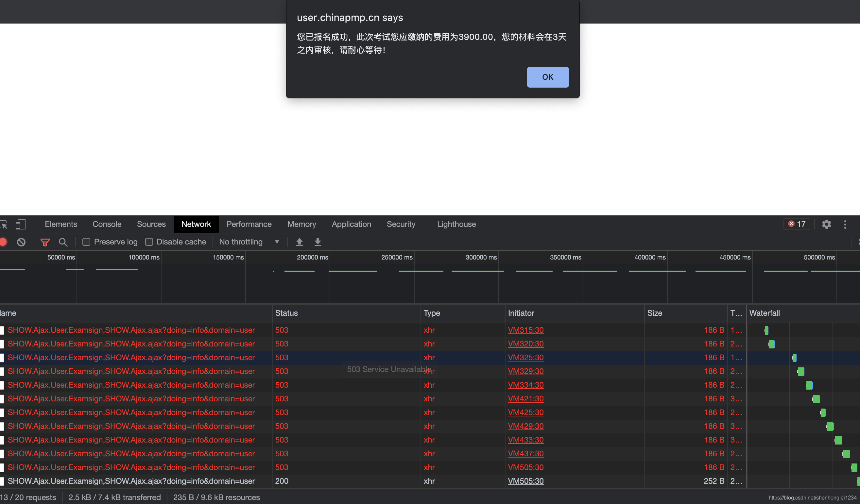Viewport: 860px width, 504px height.
Task: Click the export HAR download icon
Action: (x=318, y=242)
